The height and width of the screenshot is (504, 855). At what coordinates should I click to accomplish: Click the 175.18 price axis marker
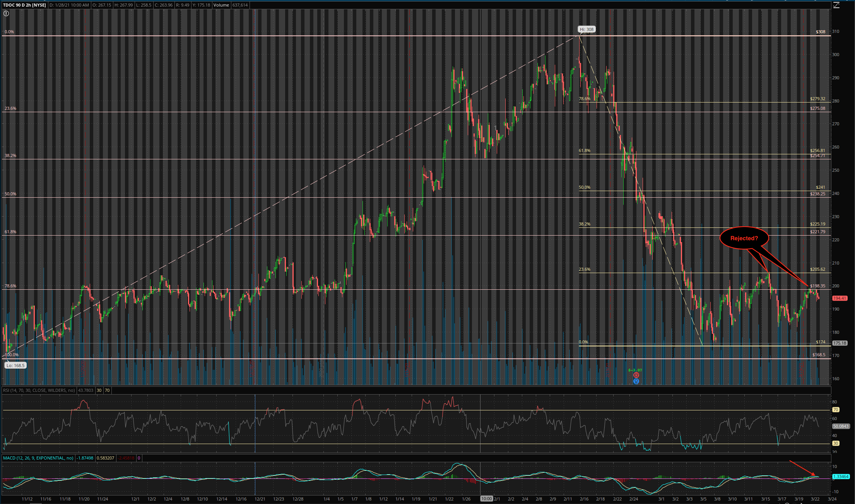pos(840,343)
